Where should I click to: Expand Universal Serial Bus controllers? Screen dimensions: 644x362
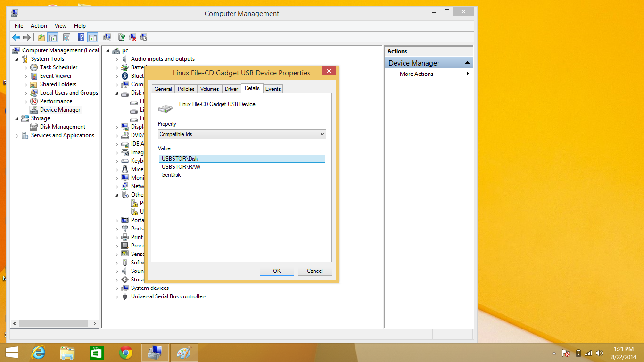point(117,297)
